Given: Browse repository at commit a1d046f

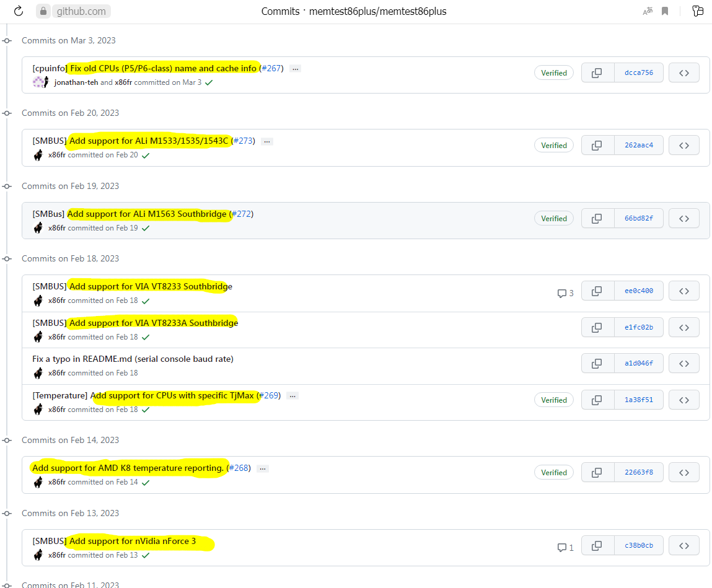Looking at the screenshot, I should coord(684,363).
